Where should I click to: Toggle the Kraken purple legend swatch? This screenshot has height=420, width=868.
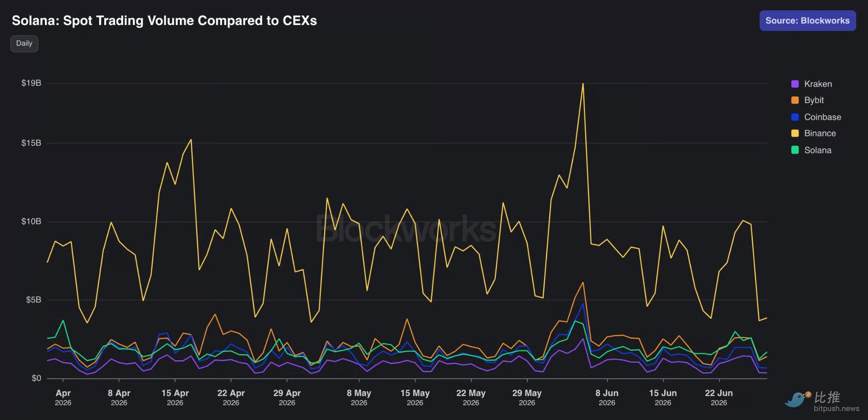tap(795, 84)
